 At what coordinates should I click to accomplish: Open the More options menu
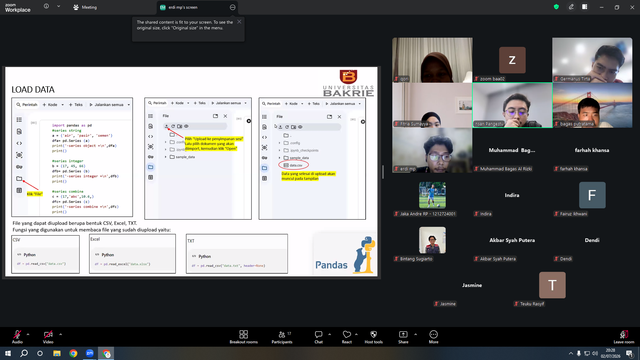click(433, 337)
